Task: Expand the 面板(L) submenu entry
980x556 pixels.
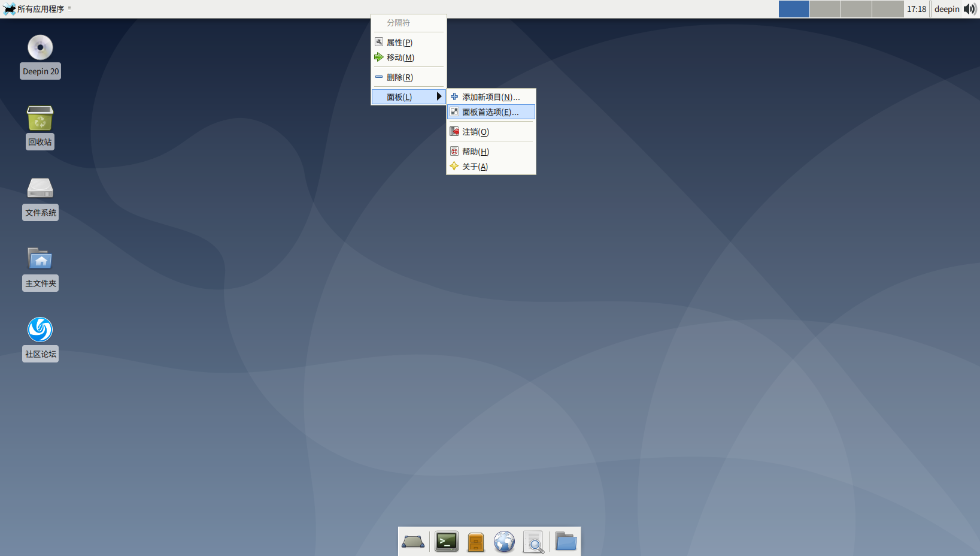Action: [409, 97]
